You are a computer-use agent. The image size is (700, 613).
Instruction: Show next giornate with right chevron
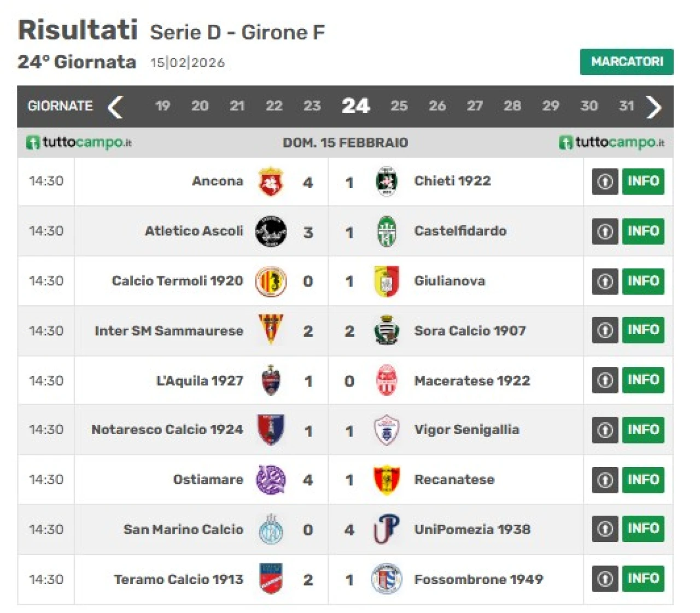click(654, 107)
